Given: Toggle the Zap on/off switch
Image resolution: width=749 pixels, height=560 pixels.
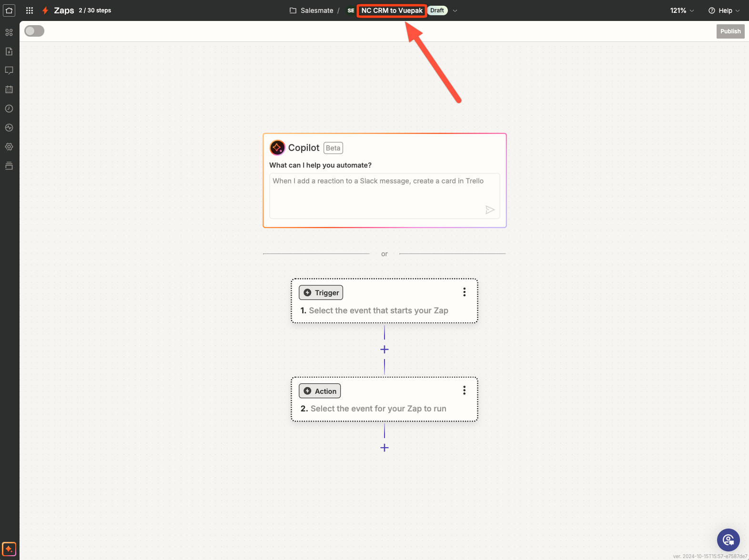Looking at the screenshot, I should click(x=34, y=31).
